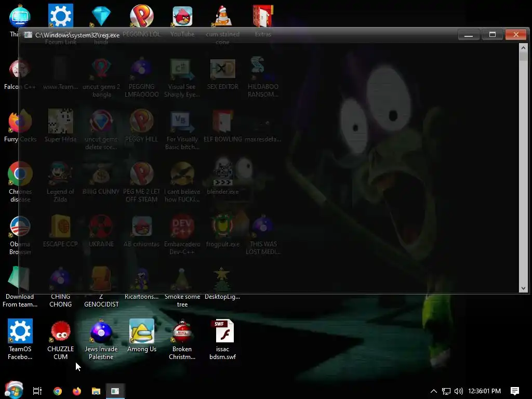Open the Start menu with Santa hat
532x399 pixels.
(x=14, y=390)
